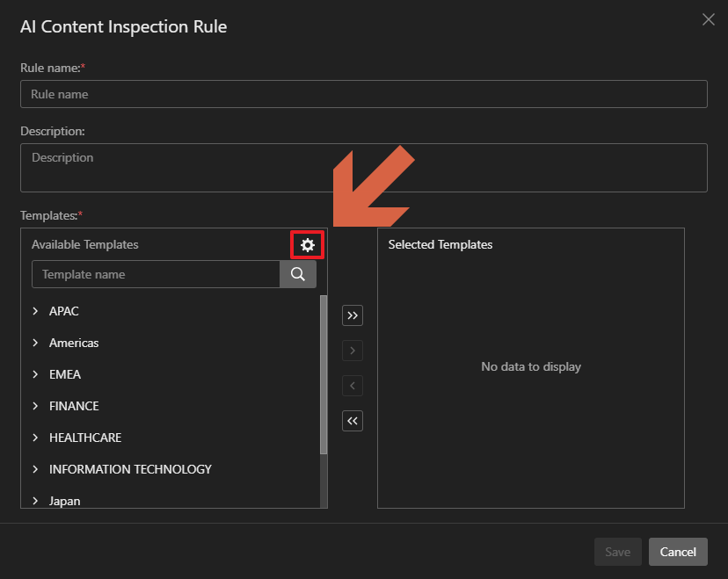Expand the EMEA template group
728x579 pixels.
pos(36,374)
